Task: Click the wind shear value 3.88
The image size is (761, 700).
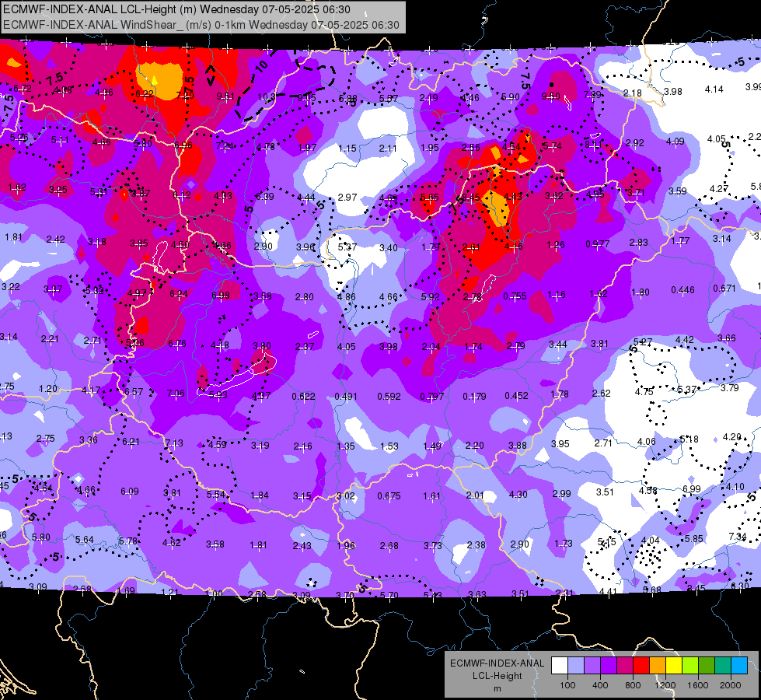Action: tap(518, 446)
